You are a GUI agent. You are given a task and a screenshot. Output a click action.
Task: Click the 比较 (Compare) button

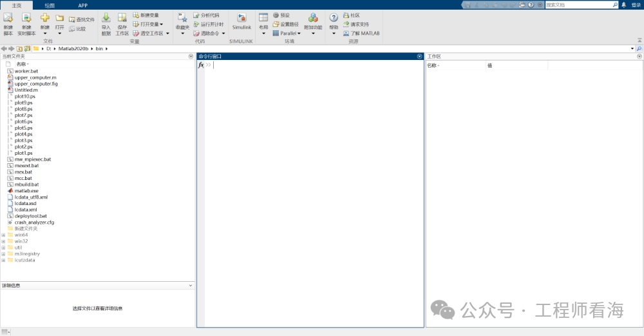pos(78,29)
